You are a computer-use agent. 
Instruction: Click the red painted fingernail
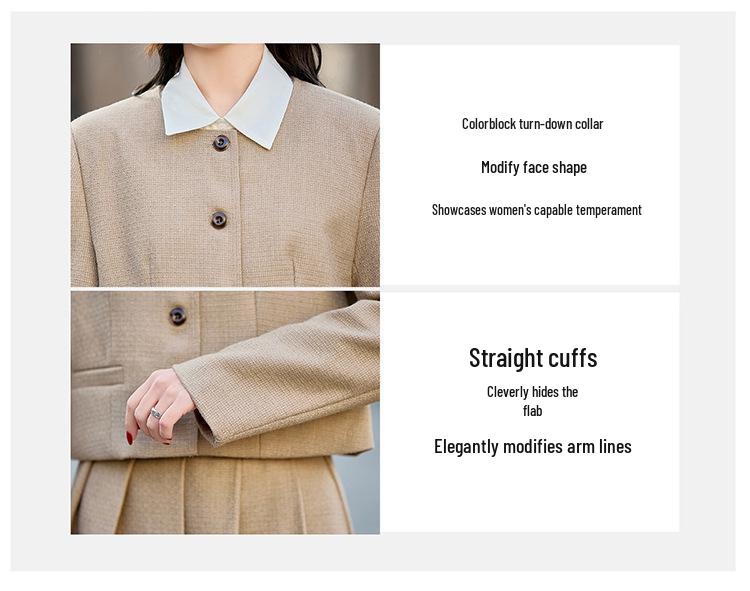pyautogui.click(x=130, y=438)
